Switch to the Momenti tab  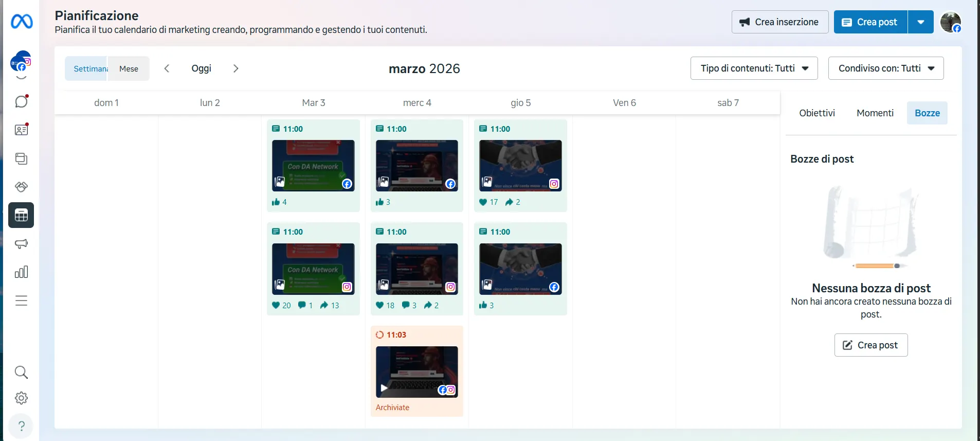(875, 113)
